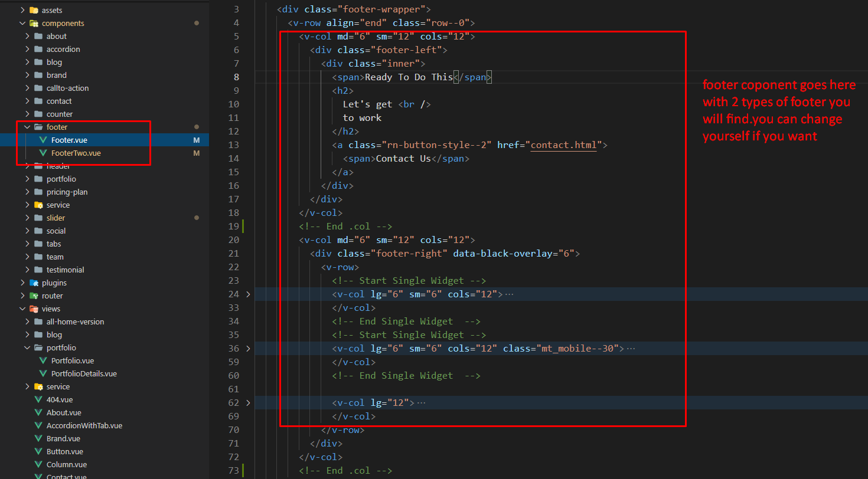
Task: Unfold the collapsed code at line 36
Action: click(248, 348)
